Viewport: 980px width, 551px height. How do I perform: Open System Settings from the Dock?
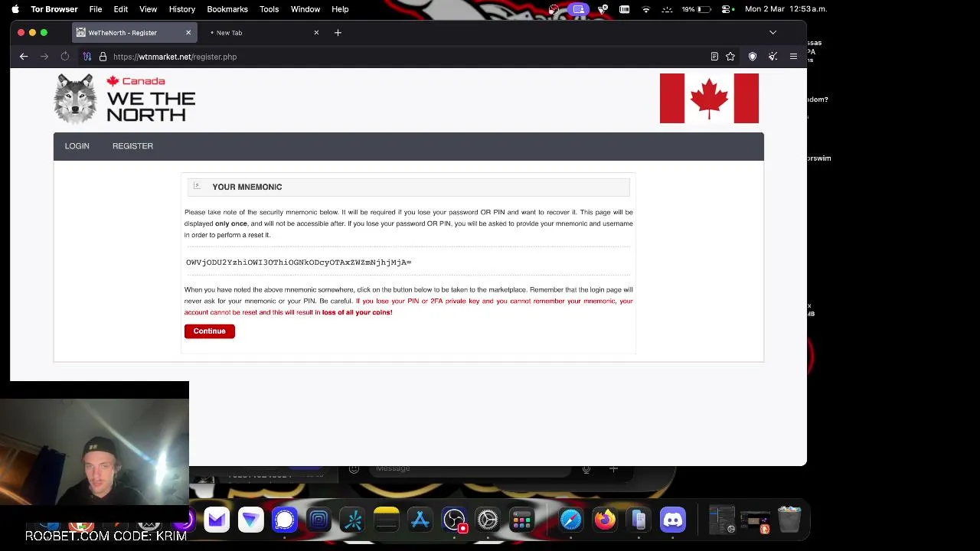pyautogui.click(x=488, y=520)
